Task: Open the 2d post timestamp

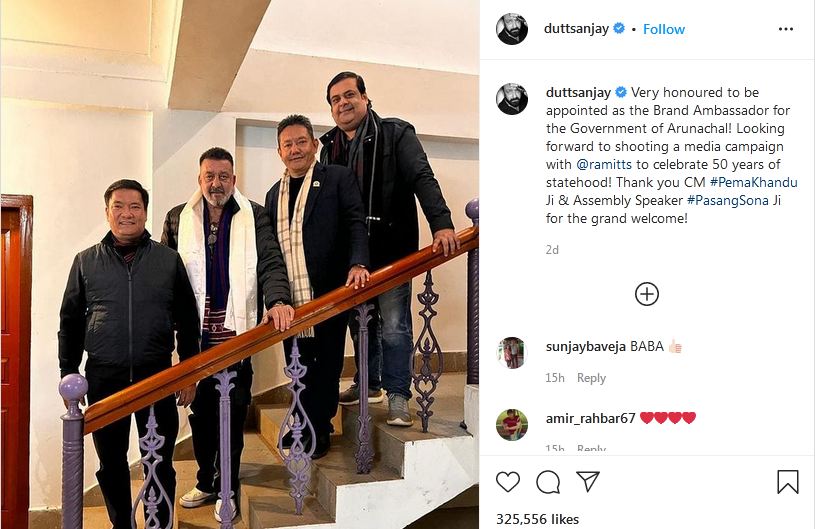Action: pos(552,250)
